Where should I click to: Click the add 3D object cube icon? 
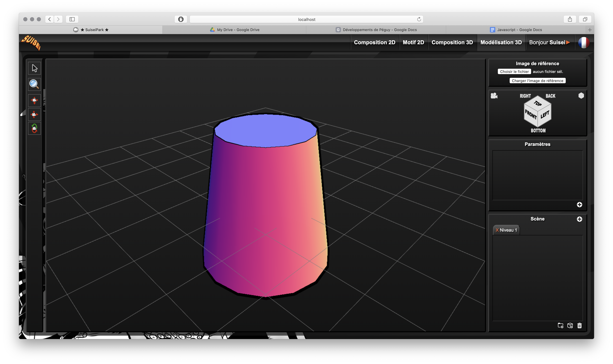pos(570,326)
